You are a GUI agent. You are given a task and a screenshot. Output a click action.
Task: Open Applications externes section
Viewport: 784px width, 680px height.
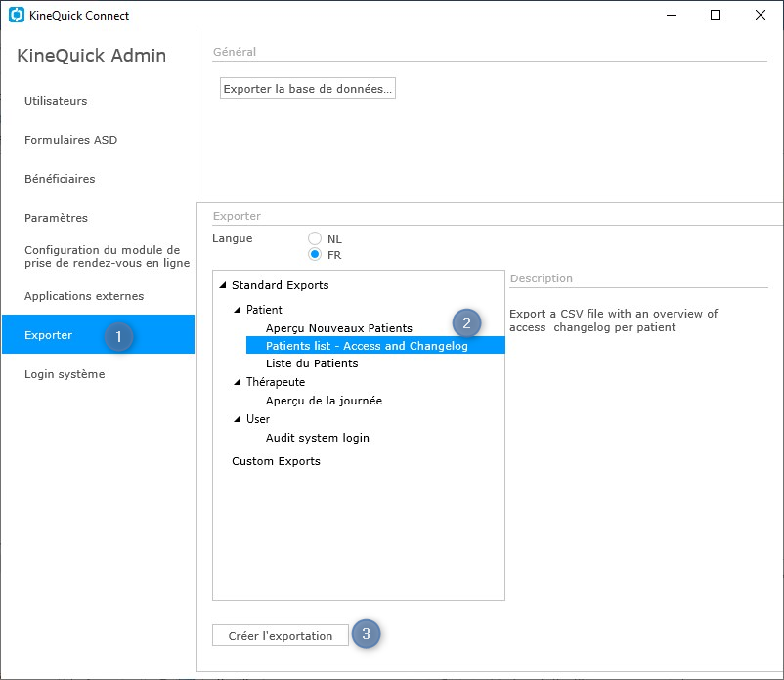click(x=84, y=296)
